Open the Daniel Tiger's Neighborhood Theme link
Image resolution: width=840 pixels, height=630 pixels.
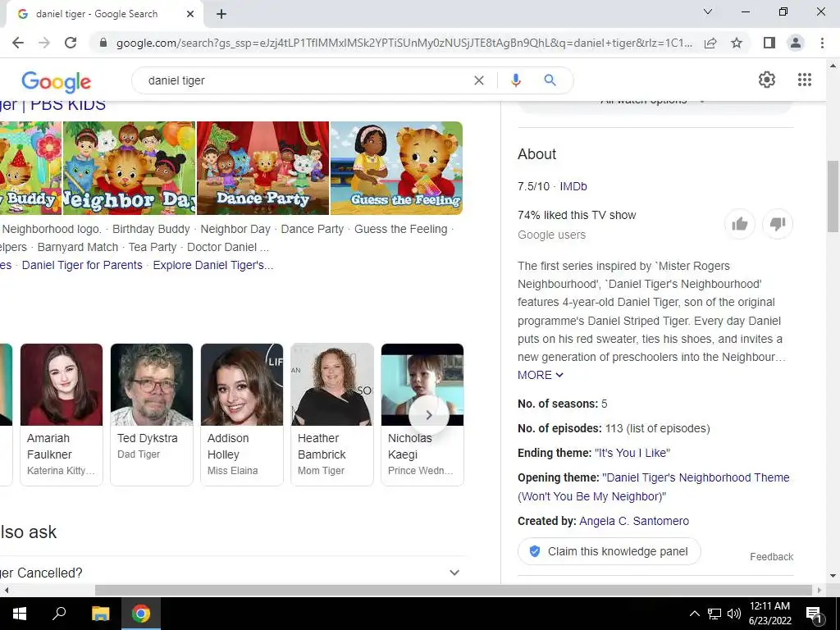(654, 487)
